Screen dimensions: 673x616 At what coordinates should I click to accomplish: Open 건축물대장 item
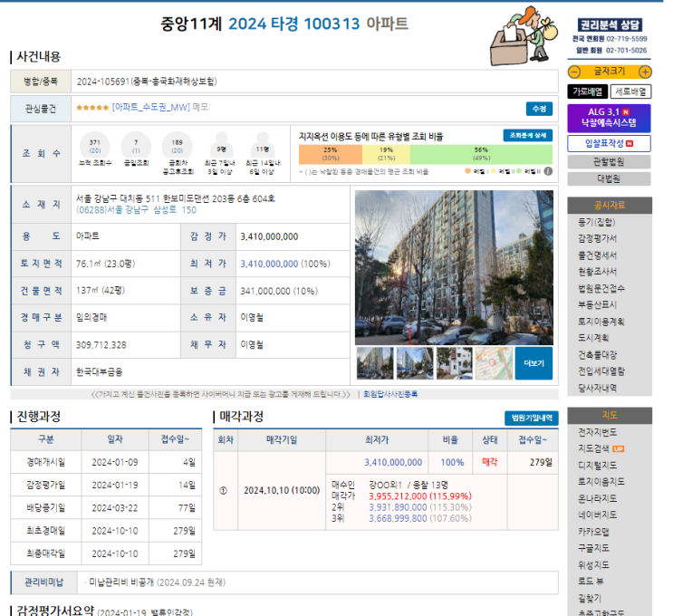click(597, 354)
